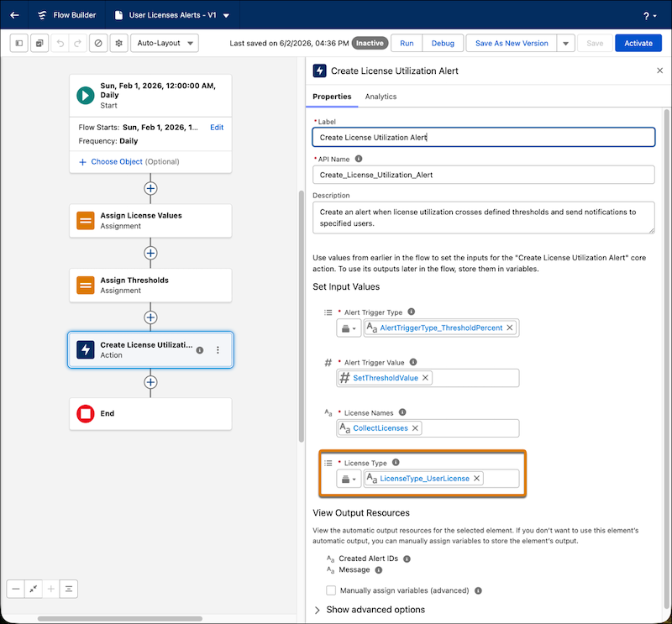This screenshot has width=672, height=624.
Task: Open flow settings gear
Action: coord(118,44)
